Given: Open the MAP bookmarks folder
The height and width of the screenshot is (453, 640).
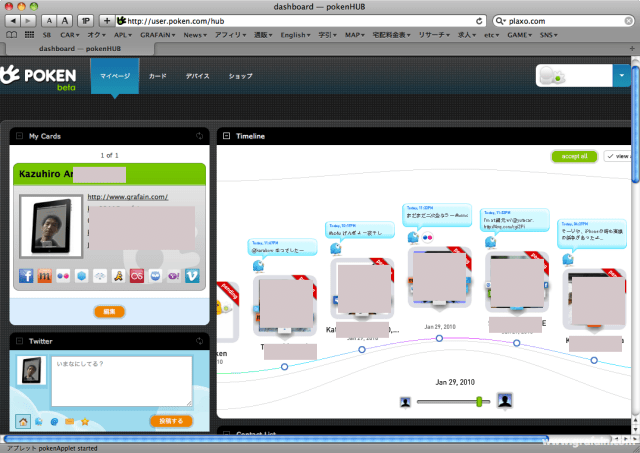Looking at the screenshot, I should coord(354,35).
